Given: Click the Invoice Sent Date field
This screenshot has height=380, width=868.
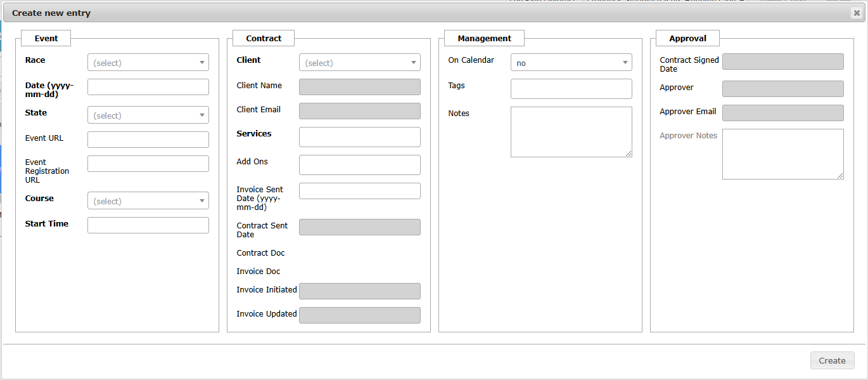Looking at the screenshot, I should [x=360, y=191].
